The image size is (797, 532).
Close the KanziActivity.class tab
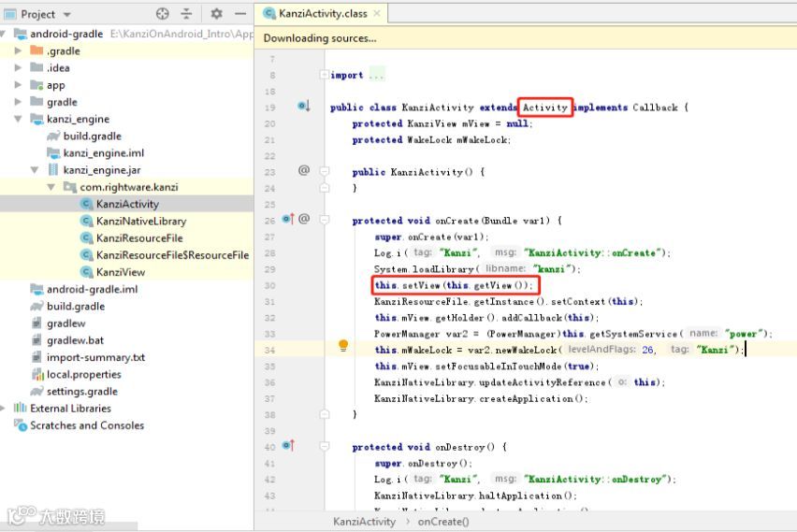click(x=377, y=14)
